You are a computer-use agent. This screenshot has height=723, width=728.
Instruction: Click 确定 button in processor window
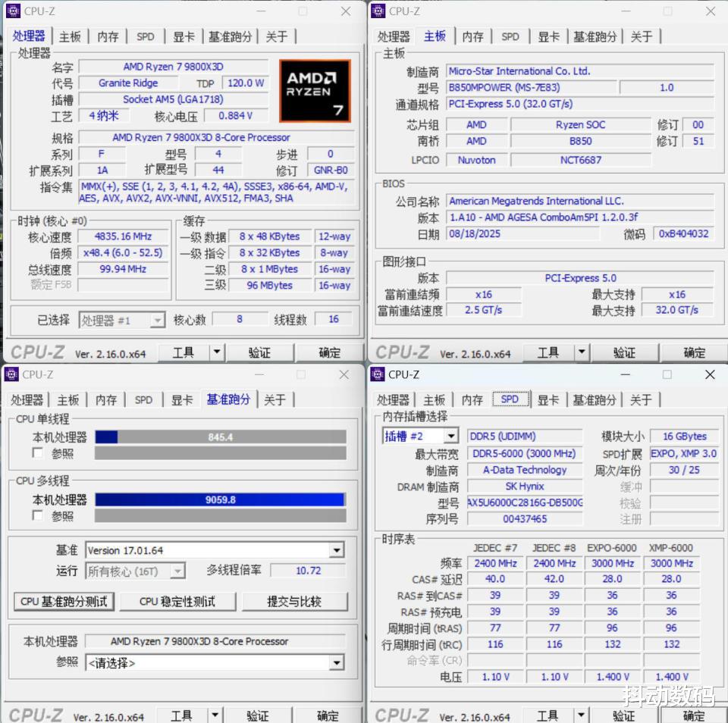330,352
